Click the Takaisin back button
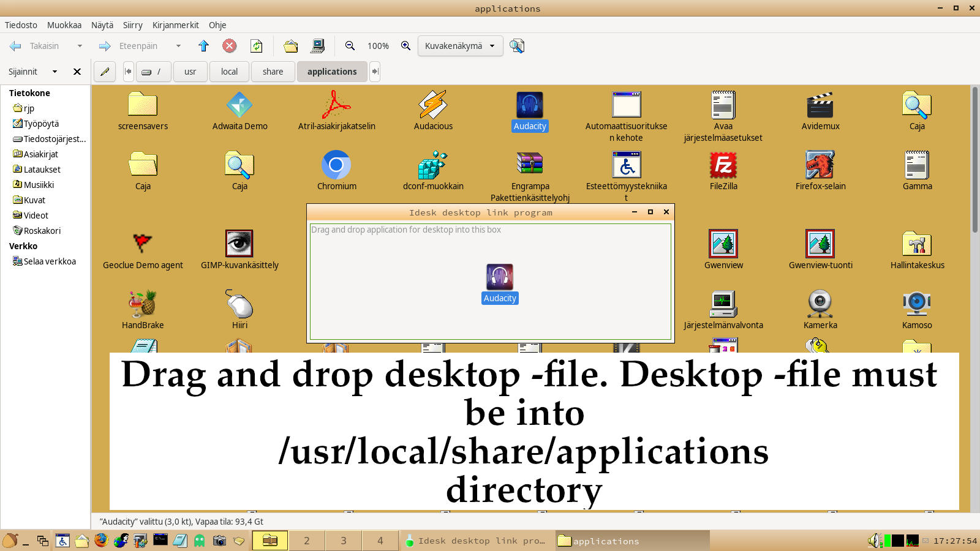Image resolution: width=980 pixels, height=551 pixels. [x=36, y=46]
